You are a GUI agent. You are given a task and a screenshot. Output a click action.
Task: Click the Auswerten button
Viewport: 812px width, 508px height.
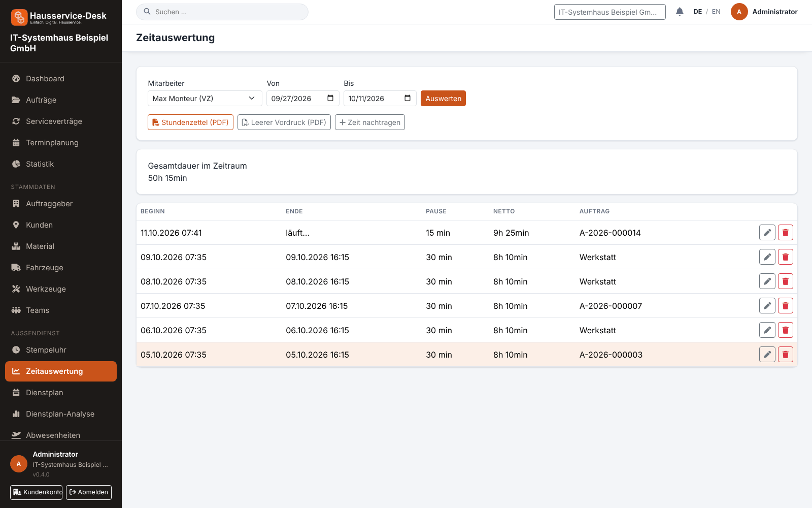coord(443,99)
